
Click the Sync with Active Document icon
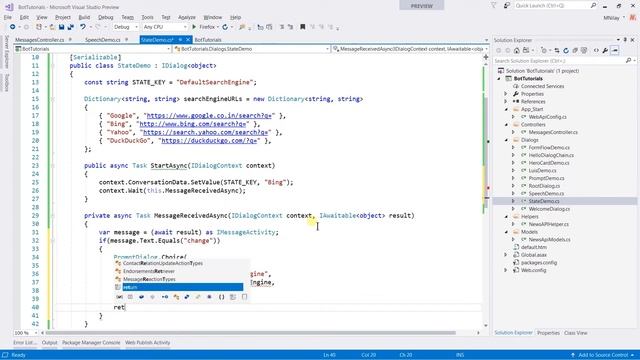click(556, 51)
